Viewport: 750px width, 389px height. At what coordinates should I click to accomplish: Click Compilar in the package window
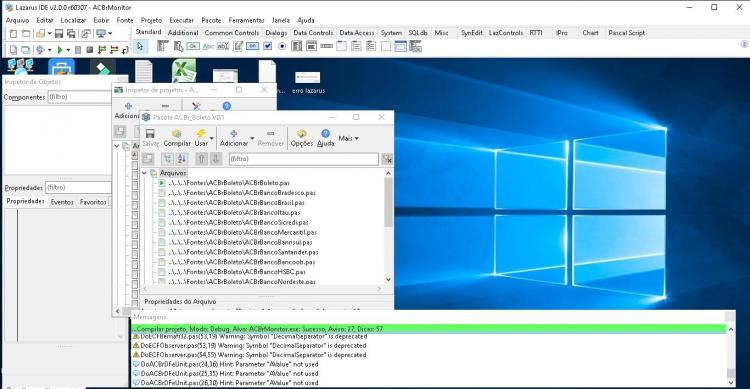click(177, 138)
